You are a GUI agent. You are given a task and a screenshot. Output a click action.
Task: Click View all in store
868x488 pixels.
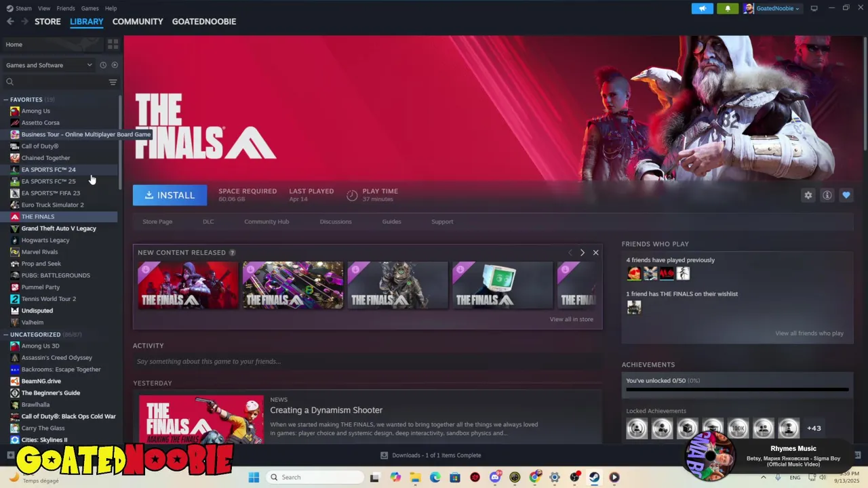coord(572,319)
